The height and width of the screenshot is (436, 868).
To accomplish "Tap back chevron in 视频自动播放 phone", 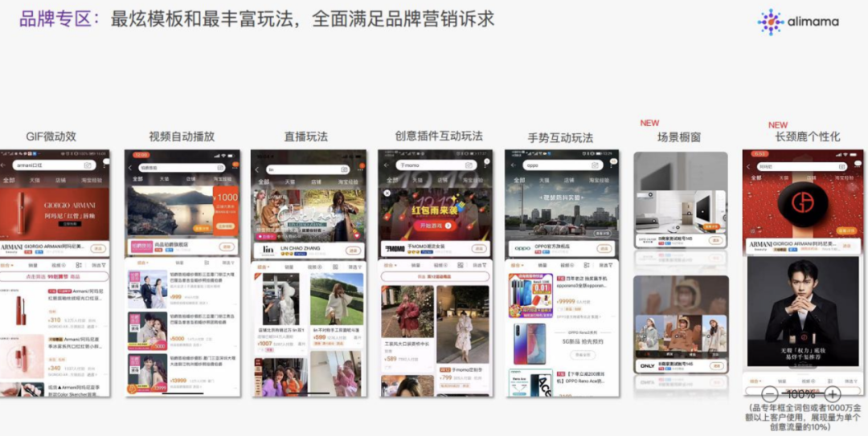I will coord(131,168).
